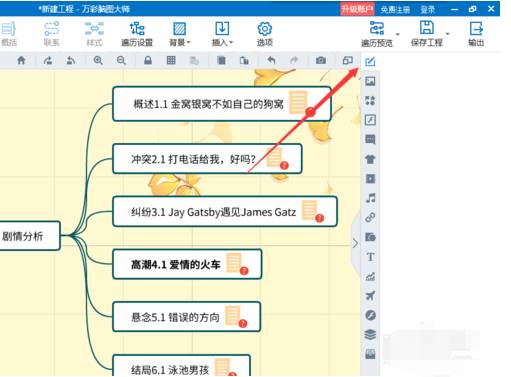
Task: Open note icon on 概述1.1 node
Action: [298, 102]
